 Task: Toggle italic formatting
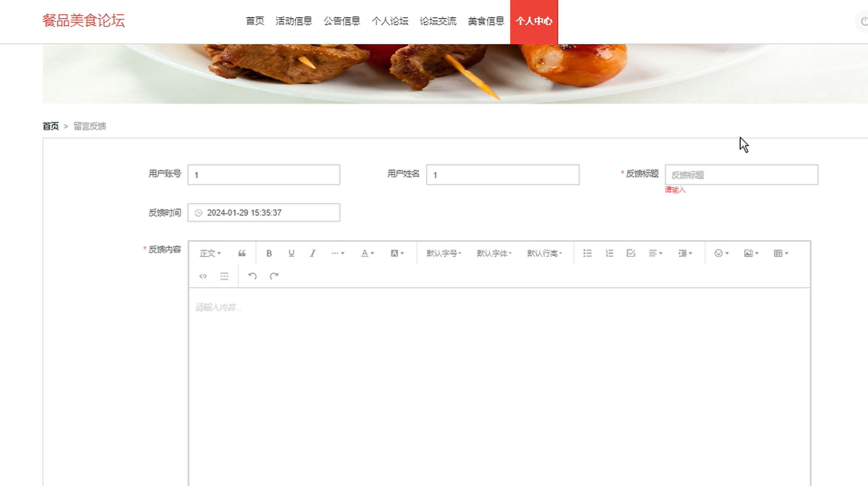[313, 253]
